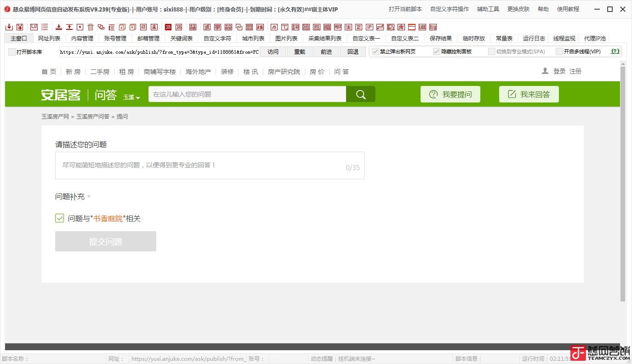Click the UBB toolbar icon
The width and height of the screenshot is (632, 364).
coord(422,27)
